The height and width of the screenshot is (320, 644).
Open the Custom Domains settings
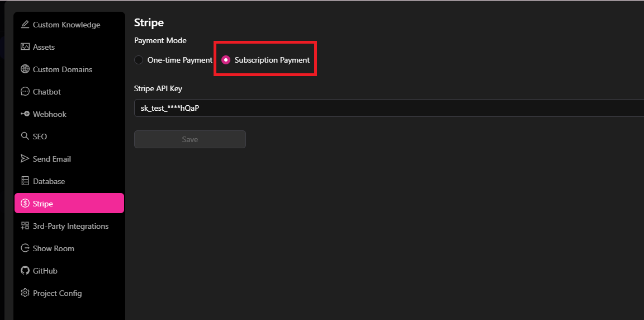click(62, 69)
